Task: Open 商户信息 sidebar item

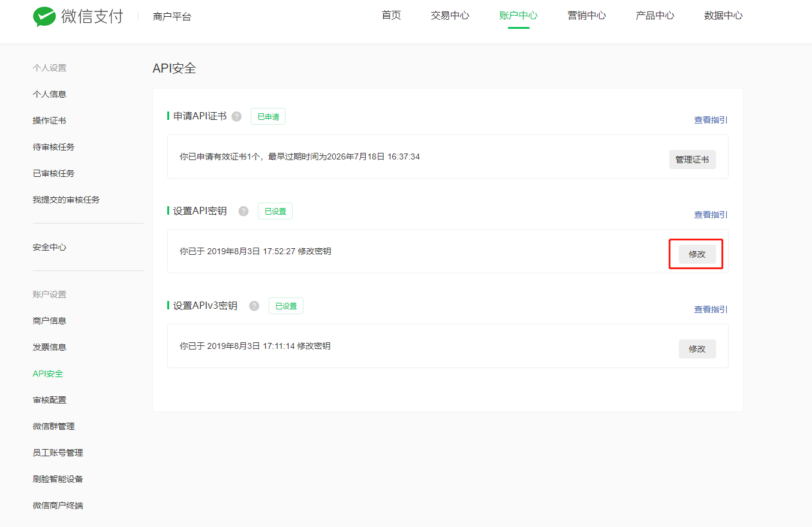Action: tap(49, 321)
